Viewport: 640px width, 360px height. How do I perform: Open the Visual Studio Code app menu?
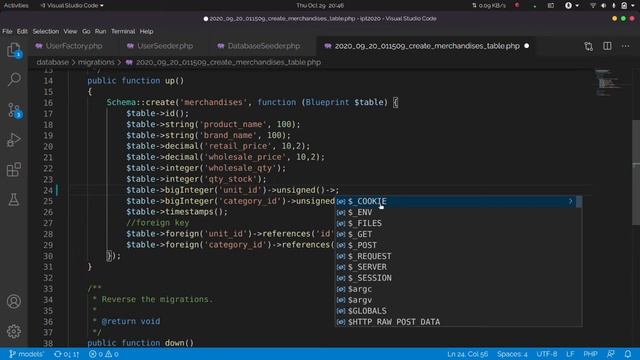tap(72, 5)
